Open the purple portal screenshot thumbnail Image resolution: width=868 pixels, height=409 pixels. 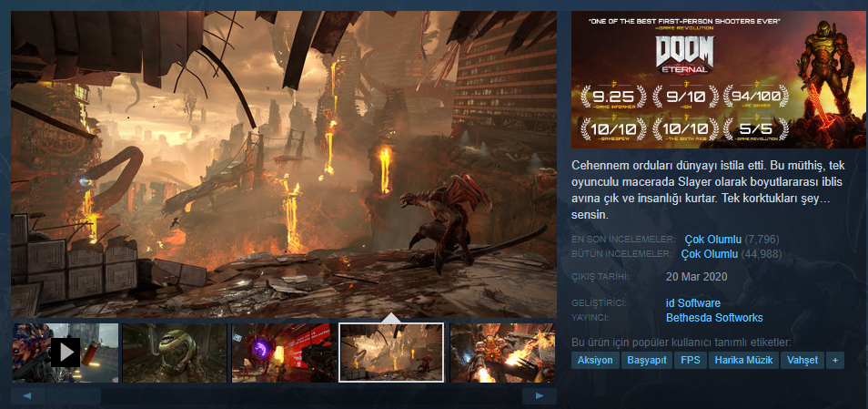(x=285, y=353)
